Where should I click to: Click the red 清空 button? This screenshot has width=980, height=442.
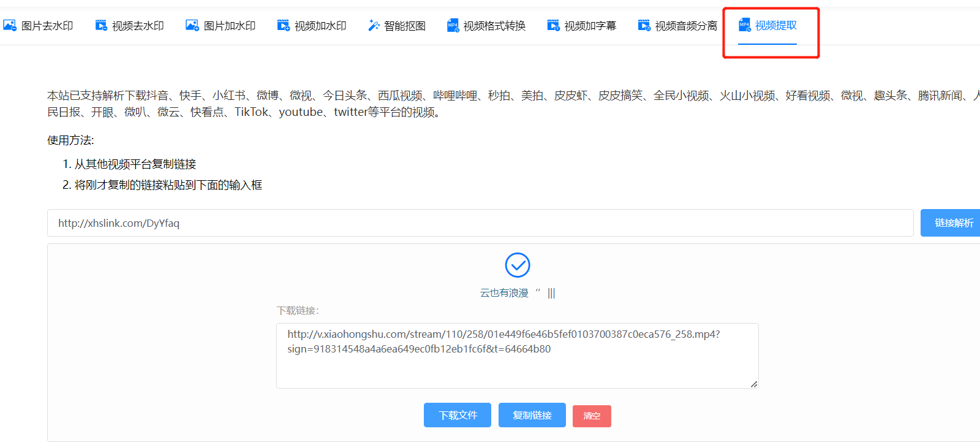tap(592, 416)
